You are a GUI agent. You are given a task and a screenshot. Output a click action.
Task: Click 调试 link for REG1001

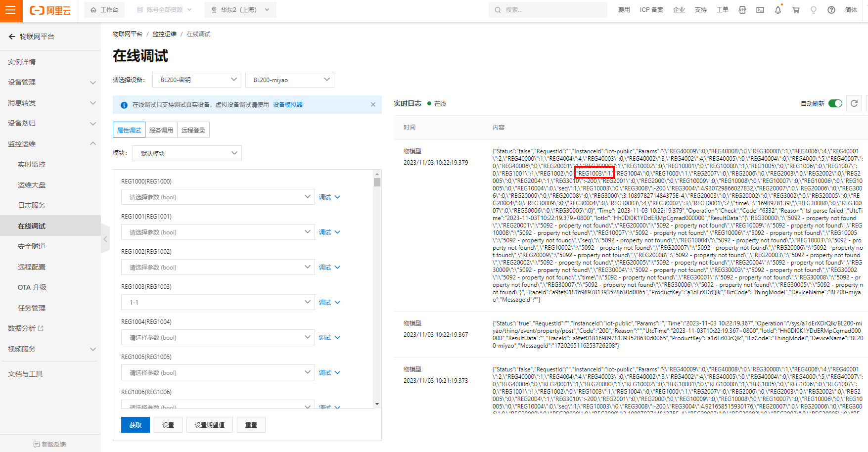[x=325, y=232]
